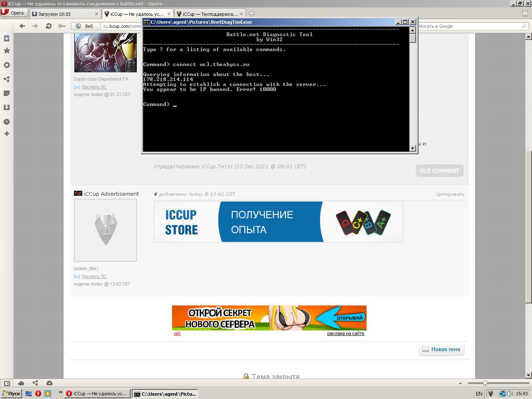Screen dimensions: 532x399
Task: Open a new tab with the plus button
Action: pyautogui.click(x=251, y=14)
